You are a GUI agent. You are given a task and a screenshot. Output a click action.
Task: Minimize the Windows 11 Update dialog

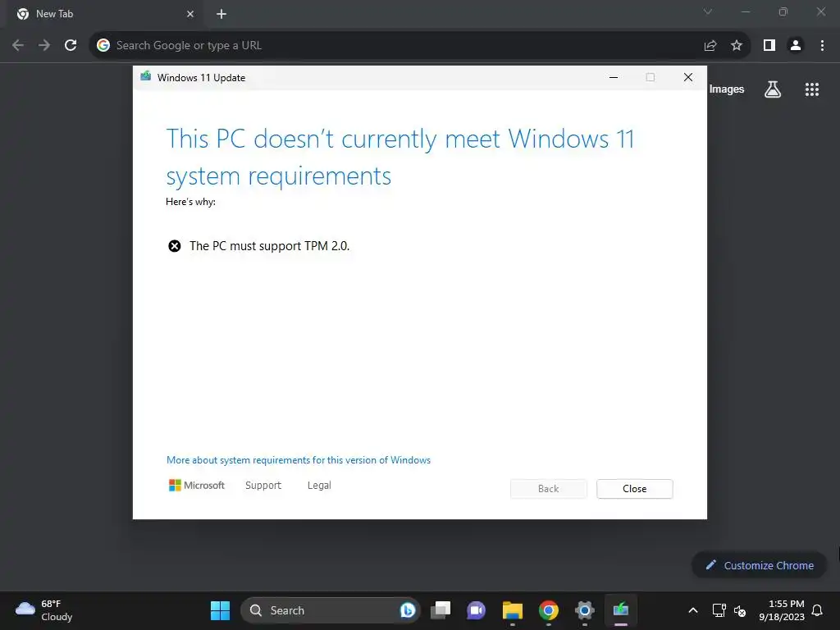pos(614,77)
